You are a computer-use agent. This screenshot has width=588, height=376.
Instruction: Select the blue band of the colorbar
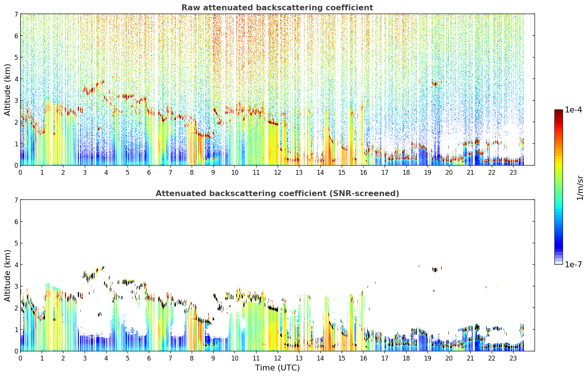coord(559,238)
